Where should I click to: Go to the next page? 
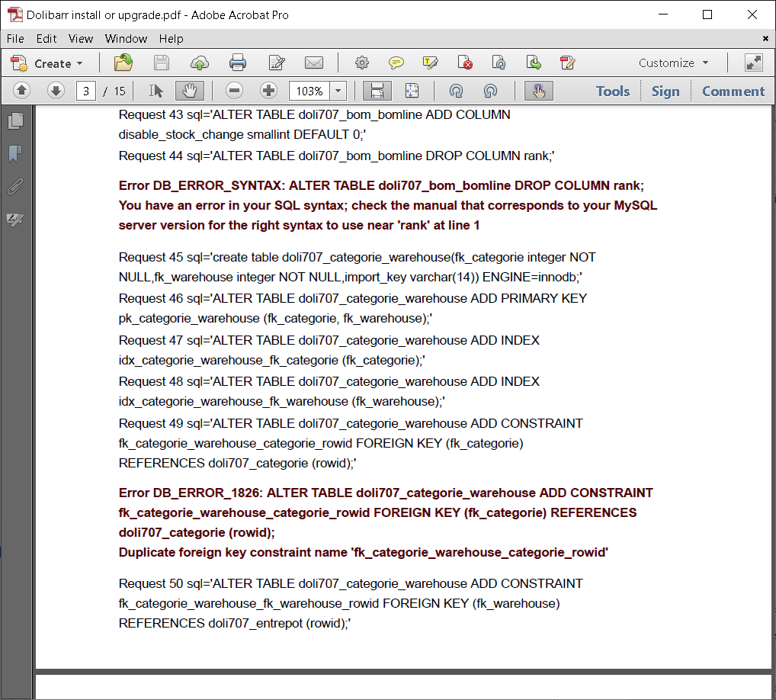pyautogui.click(x=56, y=92)
